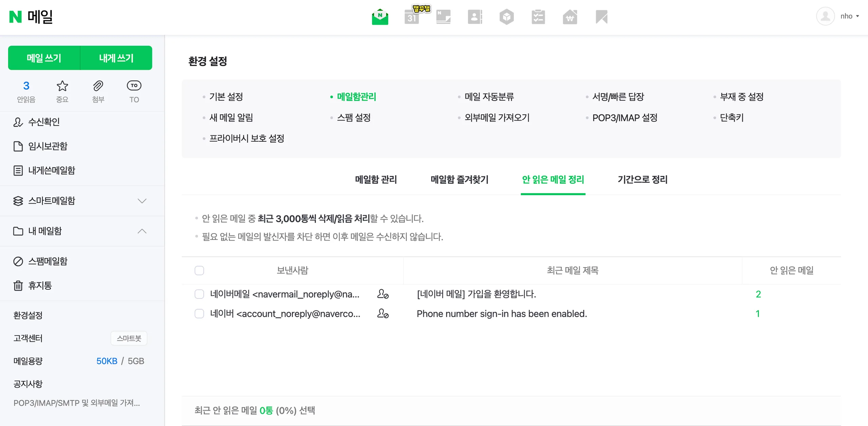The height and width of the screenshot is (426, 868).
Task: Open the Naver Calendar icon in top bar
Action: 412,17
